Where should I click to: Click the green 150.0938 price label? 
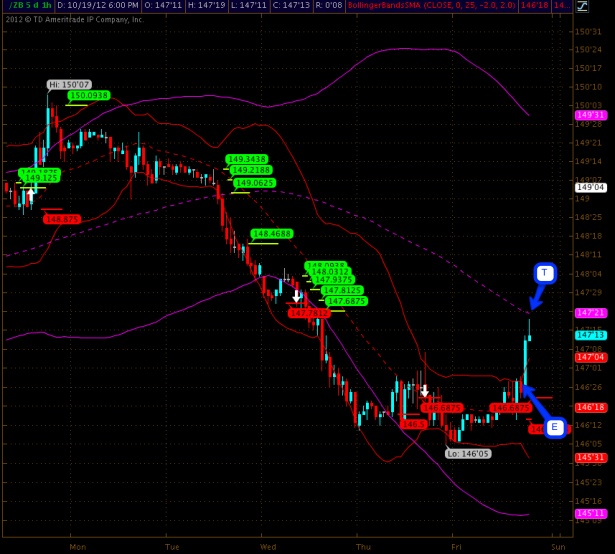(x=88, y=96)
